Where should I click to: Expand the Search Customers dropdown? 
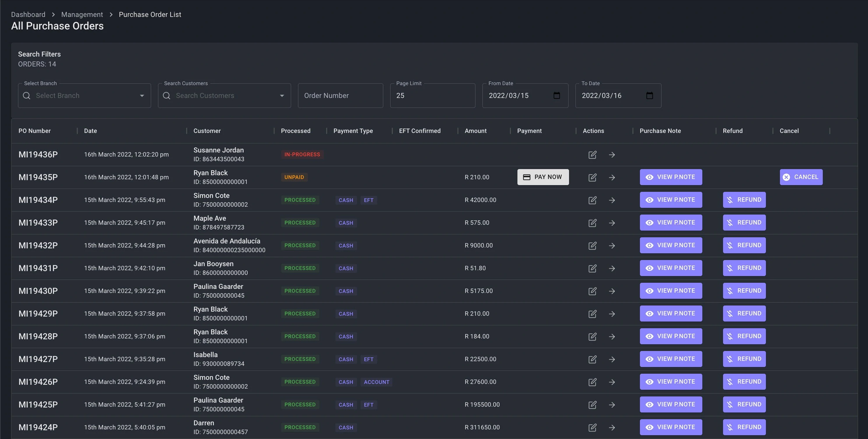pos(282,96)
